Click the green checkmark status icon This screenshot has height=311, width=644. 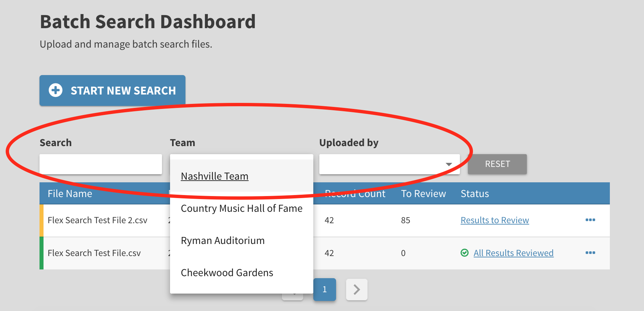coord(465,253)
